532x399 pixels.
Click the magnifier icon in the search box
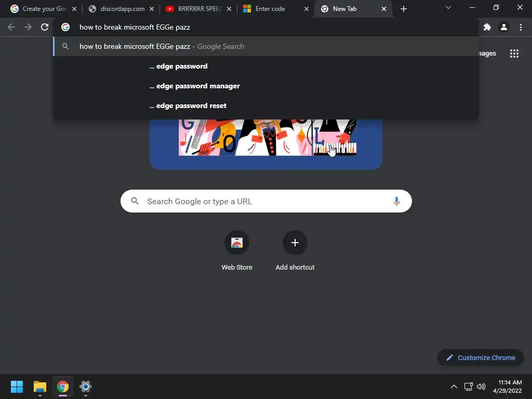pos(135,201)
